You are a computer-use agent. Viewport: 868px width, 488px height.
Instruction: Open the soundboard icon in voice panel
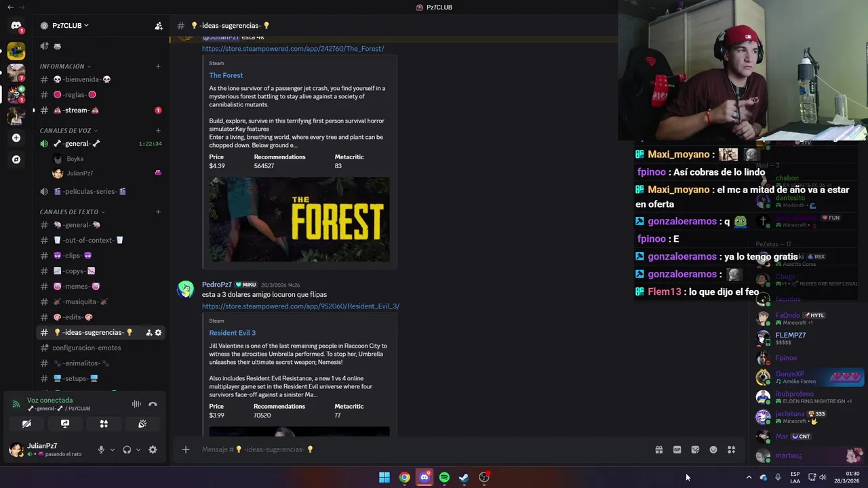(142, 424)
